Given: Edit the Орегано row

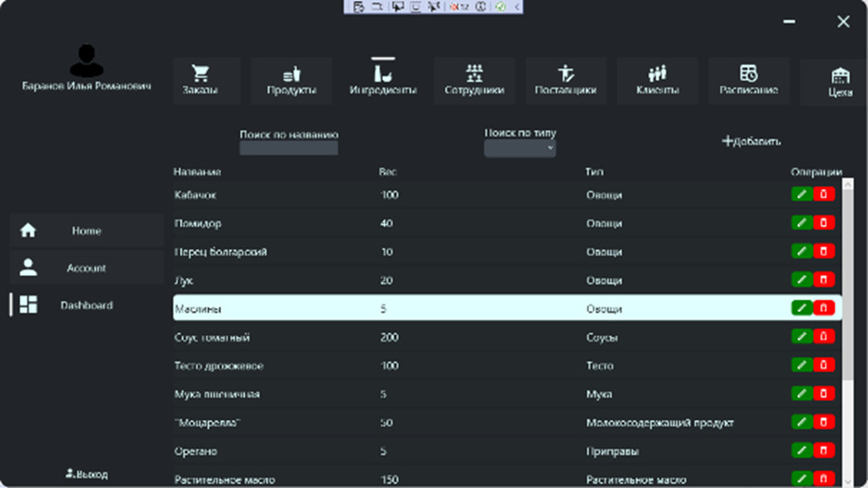Looking at the screenshot, I should [x=802, y=450].
